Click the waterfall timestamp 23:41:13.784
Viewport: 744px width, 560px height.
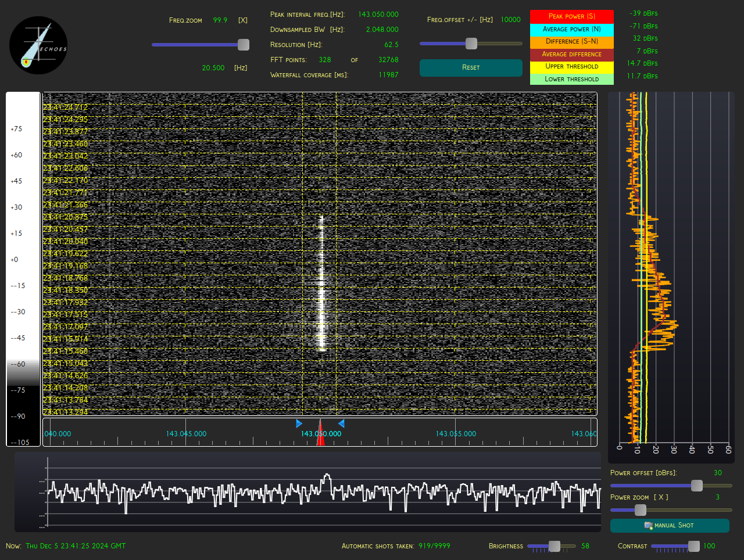tap(65, 400)
